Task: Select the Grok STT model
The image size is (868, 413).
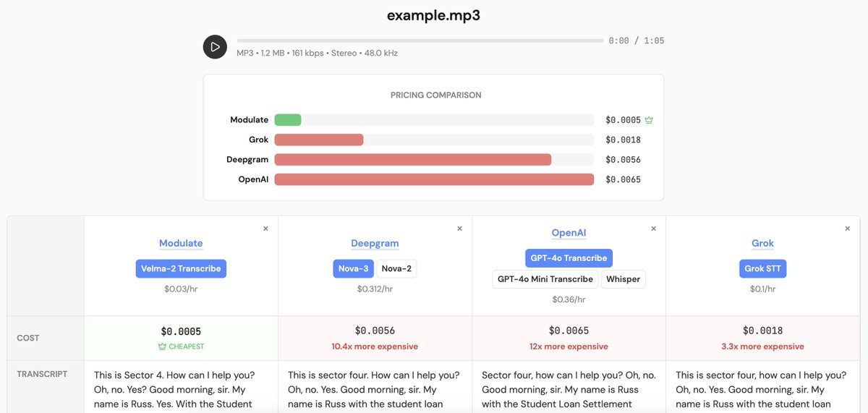Action: click(x=762, y=268)
